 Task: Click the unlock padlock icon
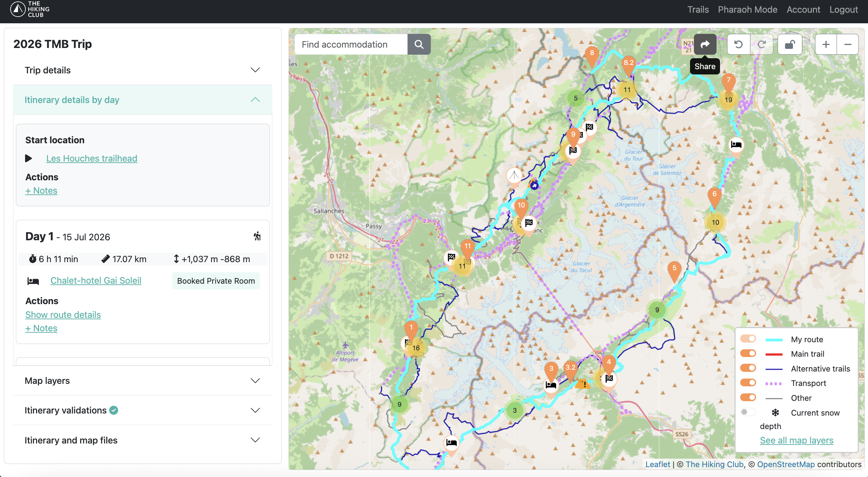790,44
